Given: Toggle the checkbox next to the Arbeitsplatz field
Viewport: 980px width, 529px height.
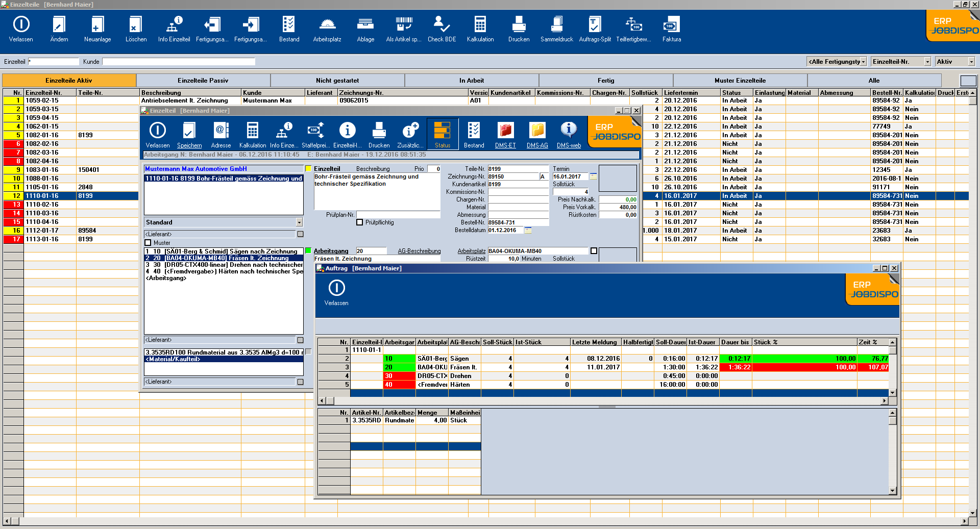Looking at the screenshot, I should [594, 250].
